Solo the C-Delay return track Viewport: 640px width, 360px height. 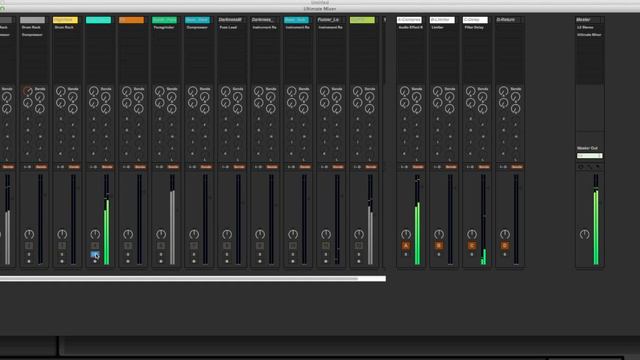point(472,254)
